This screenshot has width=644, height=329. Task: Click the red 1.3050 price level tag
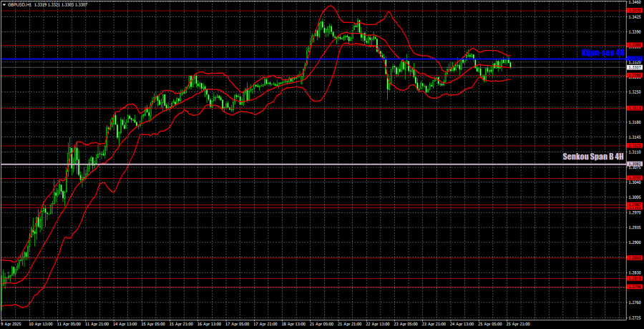pyautogui.click(x=635, y=177)
